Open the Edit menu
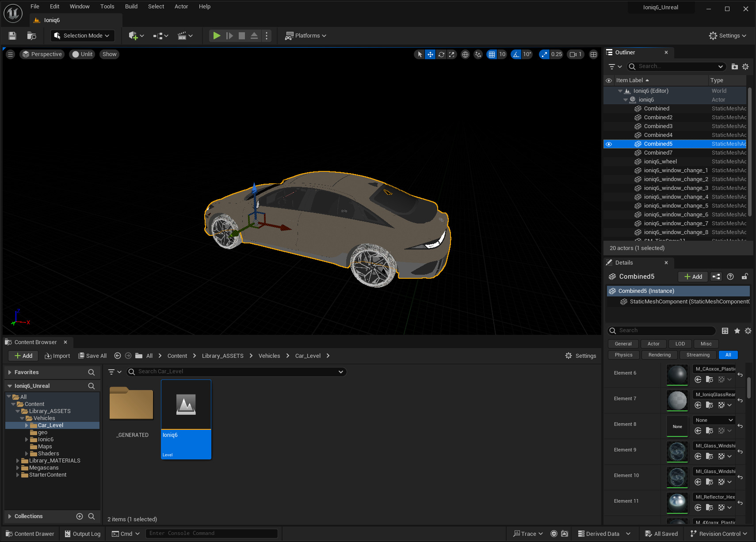Viewport: 756px width, 542px height. tap(54, 7)
